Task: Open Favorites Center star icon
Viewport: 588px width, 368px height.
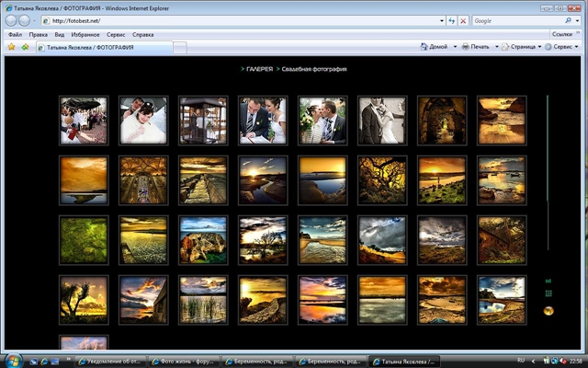Action: tap(11, 46)
